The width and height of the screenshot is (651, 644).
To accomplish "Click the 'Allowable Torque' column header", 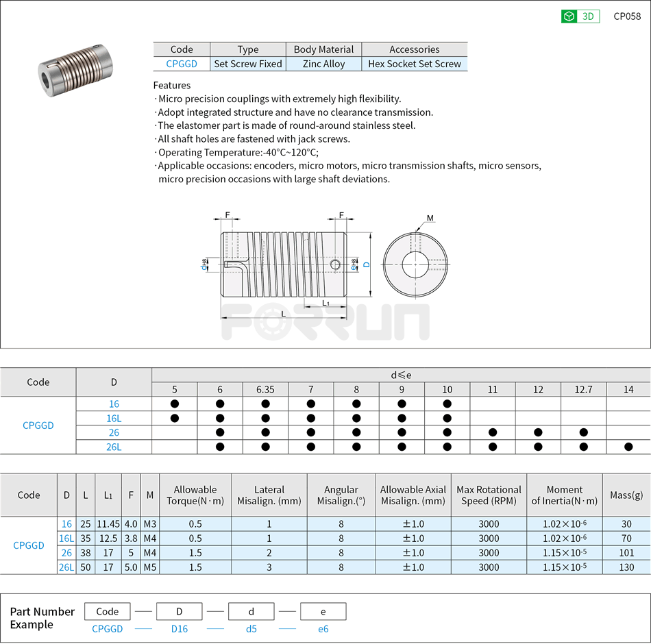I will click(195, 495).
